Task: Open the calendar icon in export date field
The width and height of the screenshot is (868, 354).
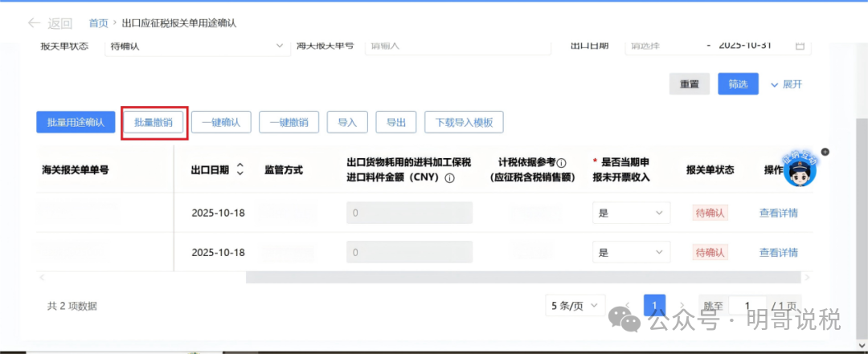Action: tap(800, 46)
